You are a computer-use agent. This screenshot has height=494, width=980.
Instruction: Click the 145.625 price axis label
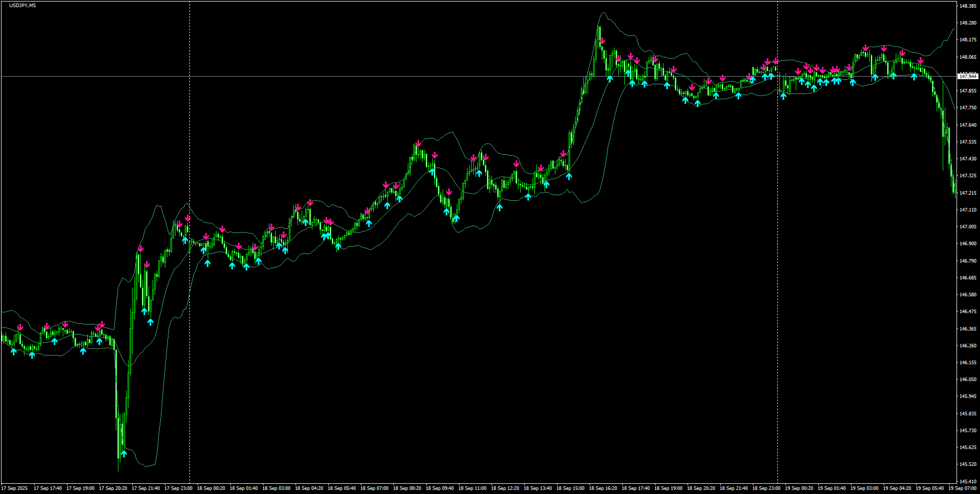[968, 448]
